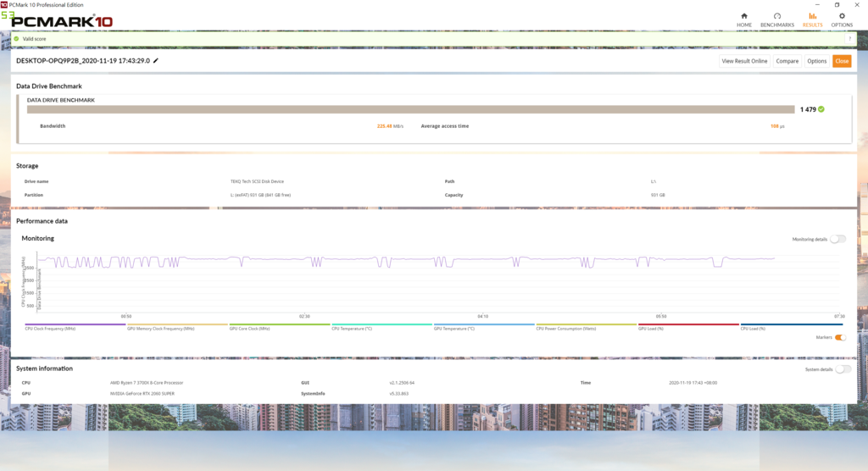Open the Home section
Screen dimensions: 868x471
click(743, 20)
